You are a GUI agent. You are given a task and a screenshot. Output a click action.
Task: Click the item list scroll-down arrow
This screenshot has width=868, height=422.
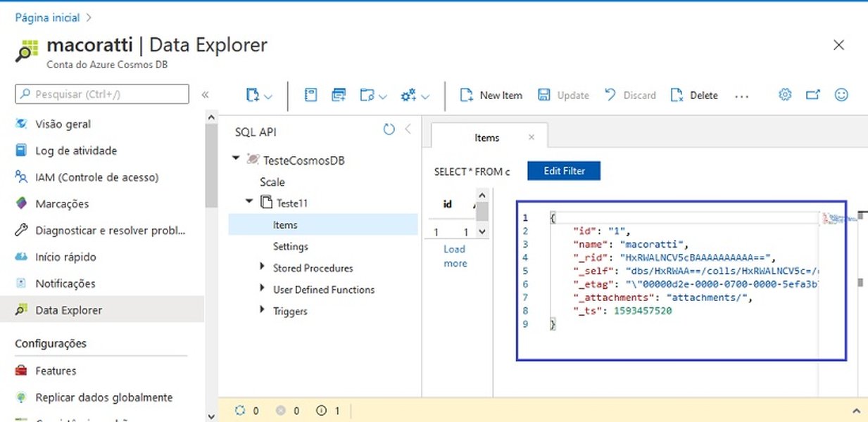click(x=482, y=231)
